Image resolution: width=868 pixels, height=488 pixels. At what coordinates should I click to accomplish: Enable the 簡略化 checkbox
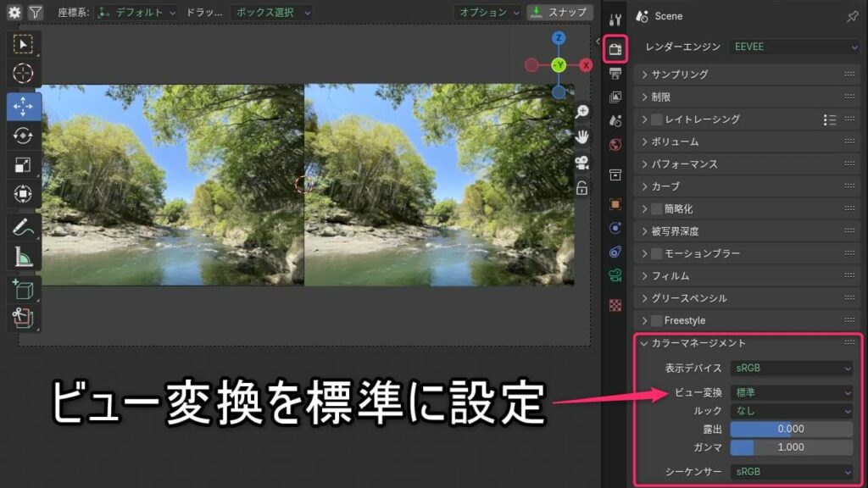click(657, 208)
